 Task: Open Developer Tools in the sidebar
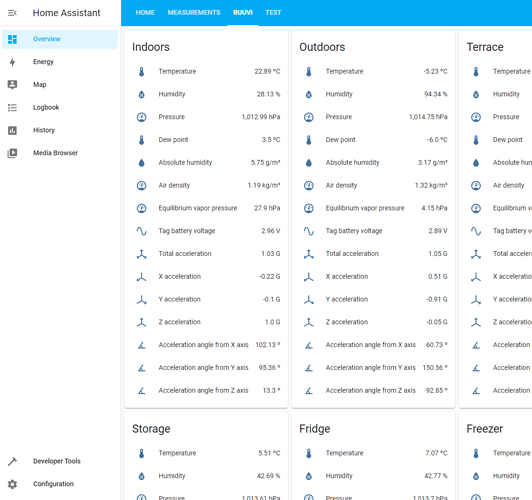coord(60,461)
